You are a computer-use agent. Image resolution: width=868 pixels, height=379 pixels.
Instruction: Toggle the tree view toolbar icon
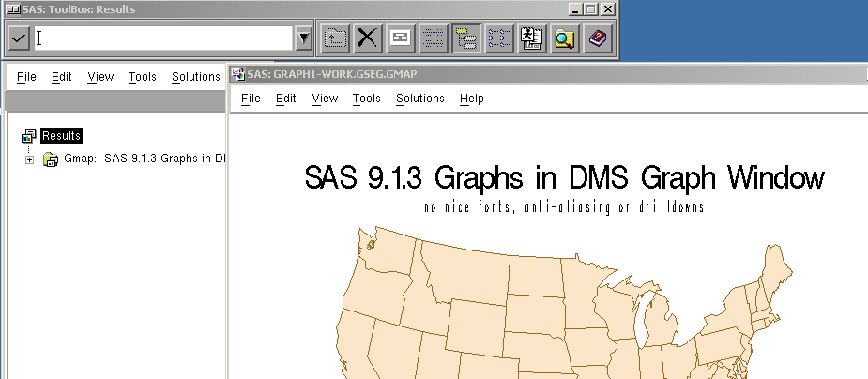point(465,38)
